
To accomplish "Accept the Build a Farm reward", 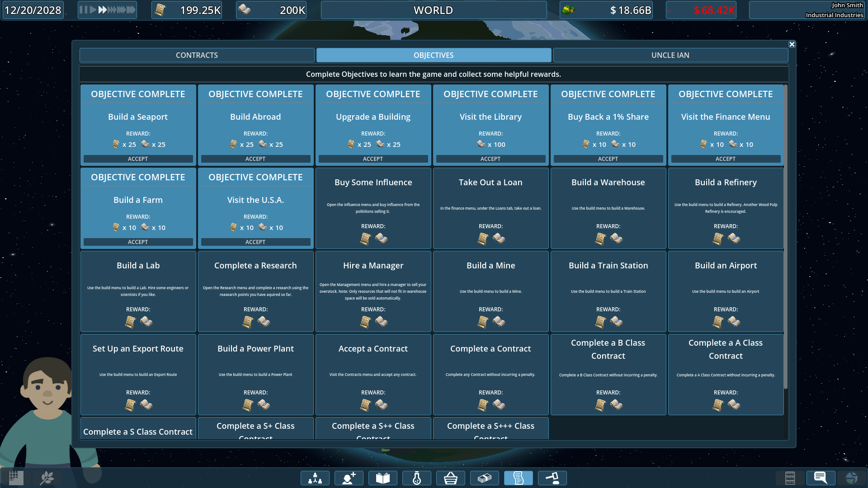I will click(x=138, y=242).
